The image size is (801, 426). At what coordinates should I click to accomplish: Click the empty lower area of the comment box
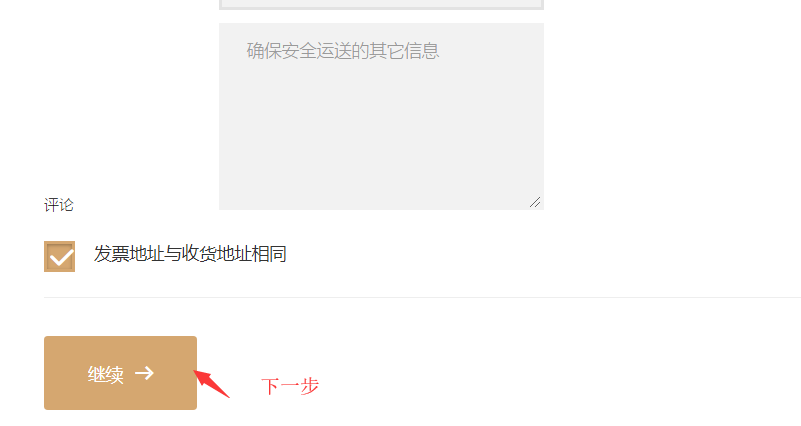pos(381,153)
